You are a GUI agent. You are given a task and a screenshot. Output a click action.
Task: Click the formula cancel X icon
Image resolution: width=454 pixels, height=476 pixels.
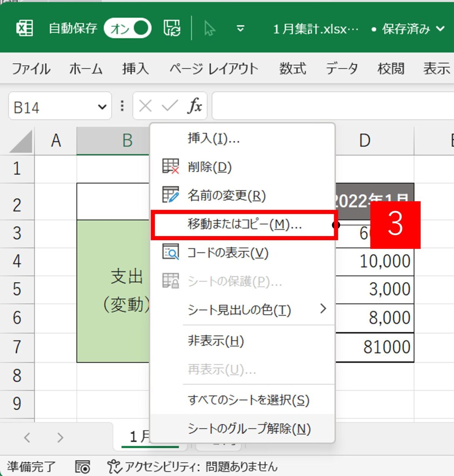click(x=145, y=106)
